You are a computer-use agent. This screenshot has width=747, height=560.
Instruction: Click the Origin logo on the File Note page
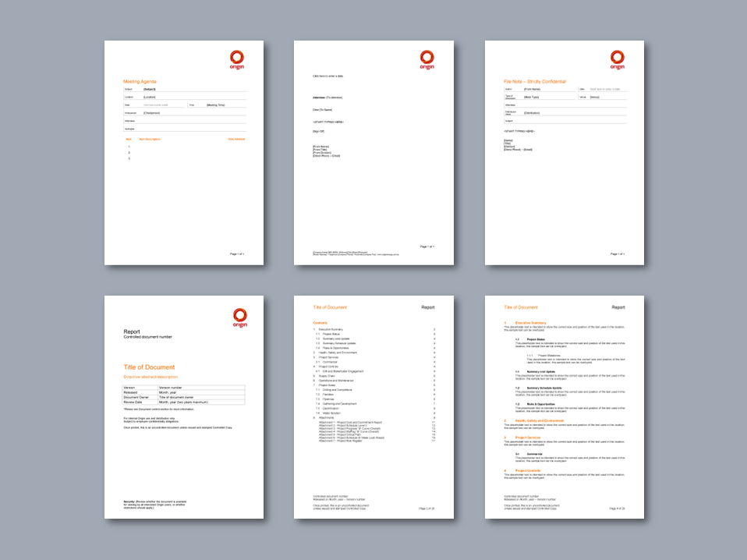click(618, 58)
